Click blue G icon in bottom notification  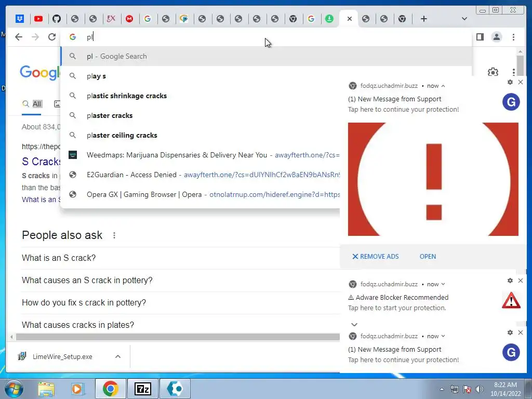click(511, 353)
